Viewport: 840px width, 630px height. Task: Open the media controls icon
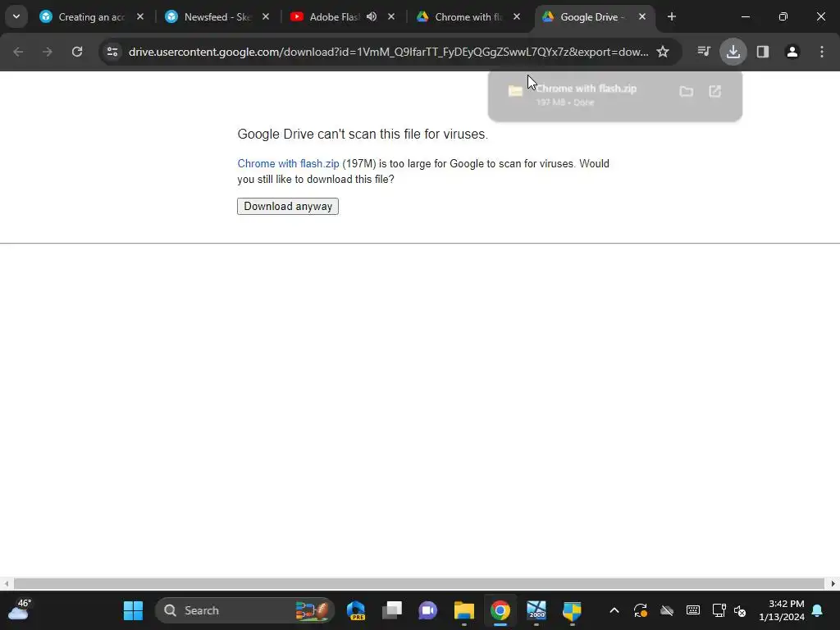tap(703, 52)
